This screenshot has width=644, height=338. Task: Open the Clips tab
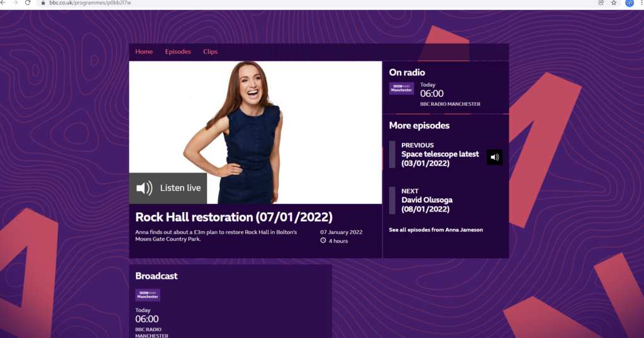(x=210, y=52)
